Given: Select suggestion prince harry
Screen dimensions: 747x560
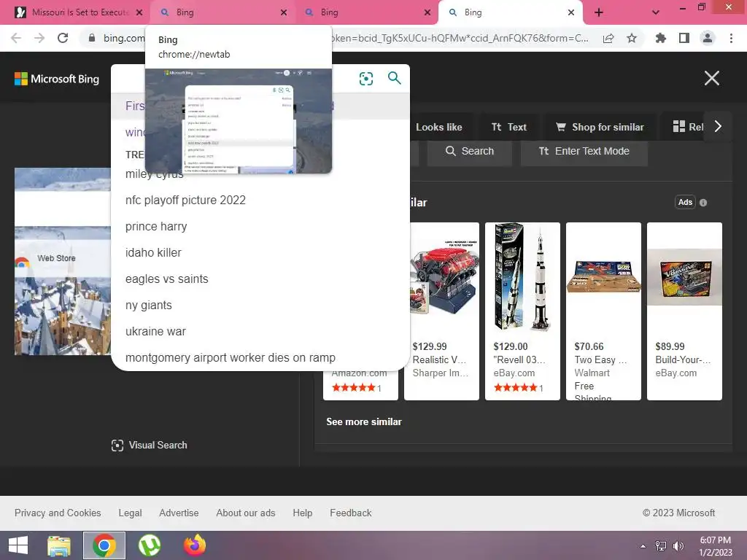Looking at the screenshot, I should coord(260,227).
